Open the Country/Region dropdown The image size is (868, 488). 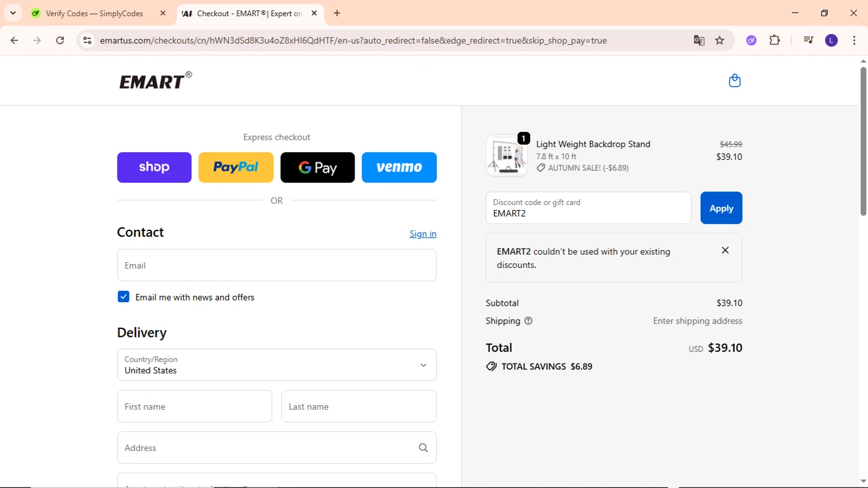(277, 365)
